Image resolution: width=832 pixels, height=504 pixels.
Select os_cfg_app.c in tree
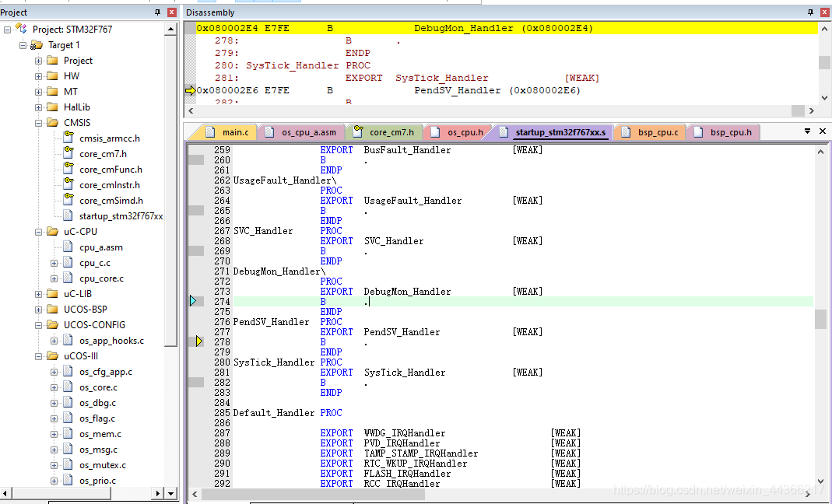tap(106, 372)
